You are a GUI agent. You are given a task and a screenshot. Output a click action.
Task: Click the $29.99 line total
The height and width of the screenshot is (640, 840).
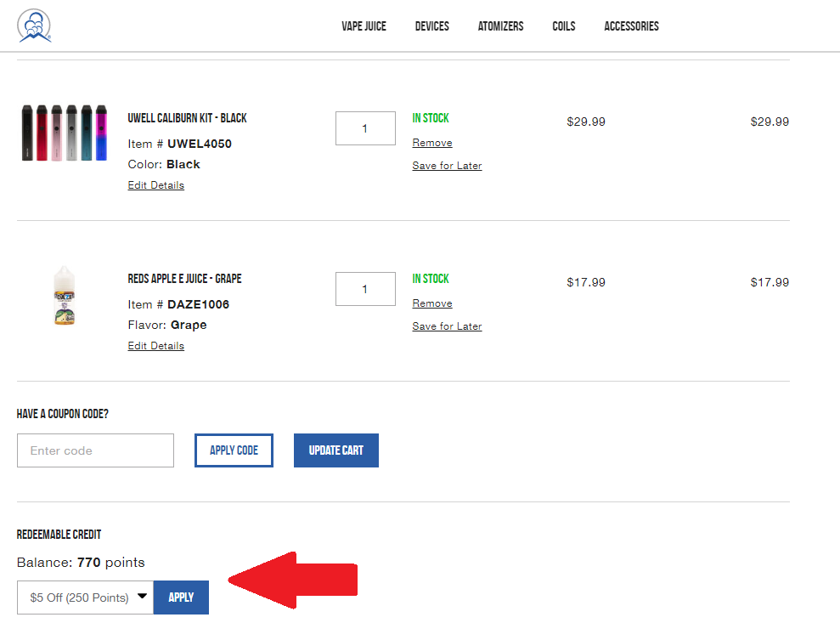pos(770,122)
